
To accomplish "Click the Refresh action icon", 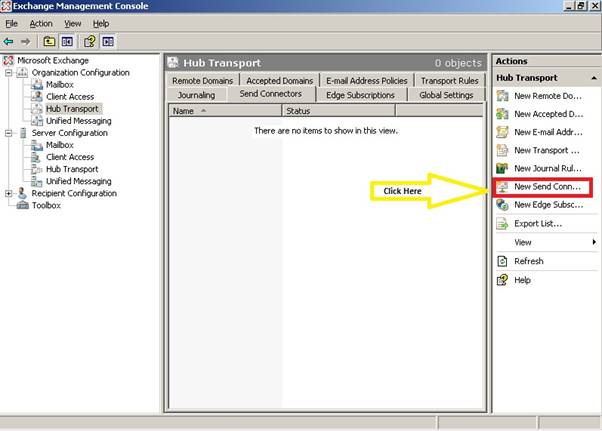I will 502,261.
